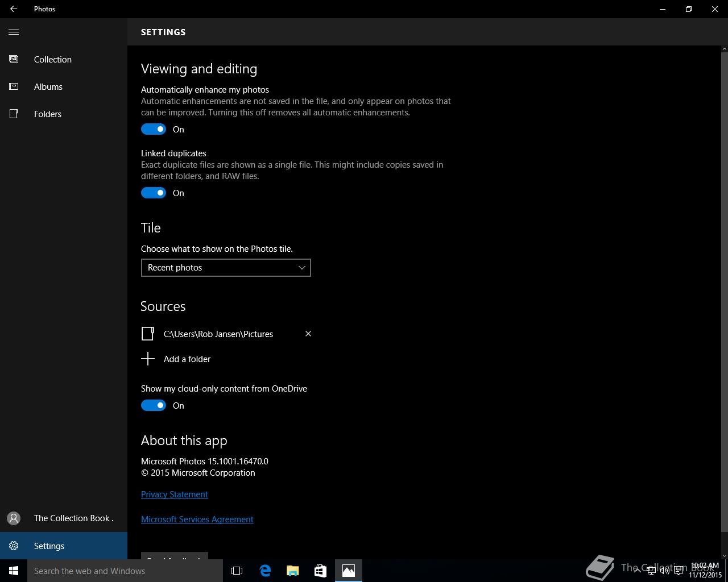This screenshot has height=582, width=728.
Task: Open the hamburger navigation menu
Action: 14,32
